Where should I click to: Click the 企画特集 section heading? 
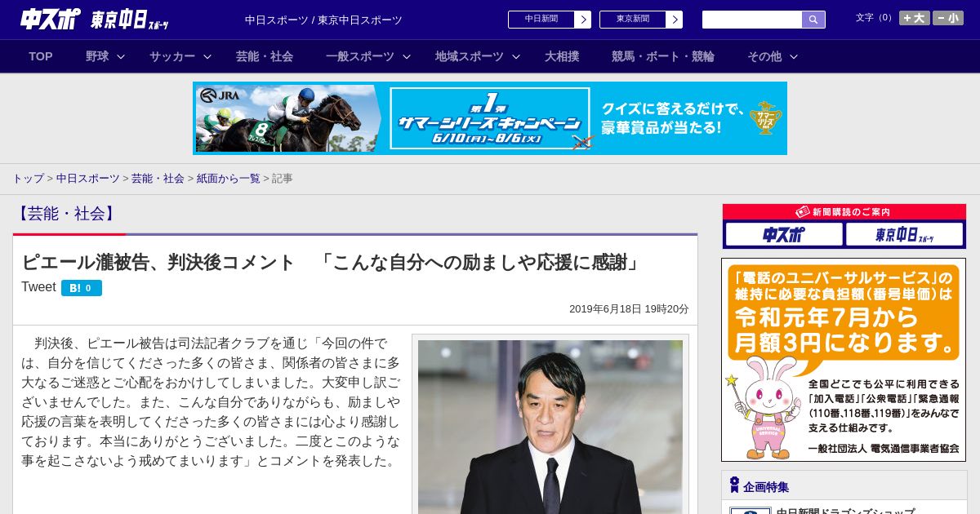pyautogui.click(x=766, y=487)
